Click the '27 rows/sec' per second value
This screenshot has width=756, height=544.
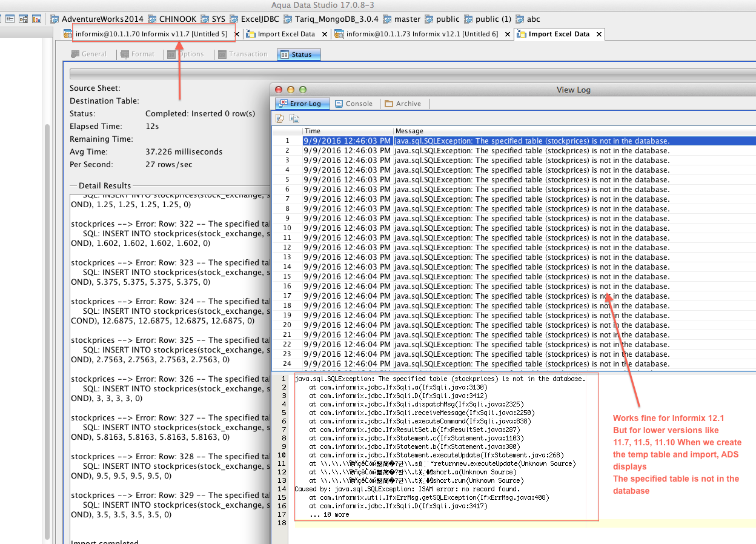click(168, 165)
